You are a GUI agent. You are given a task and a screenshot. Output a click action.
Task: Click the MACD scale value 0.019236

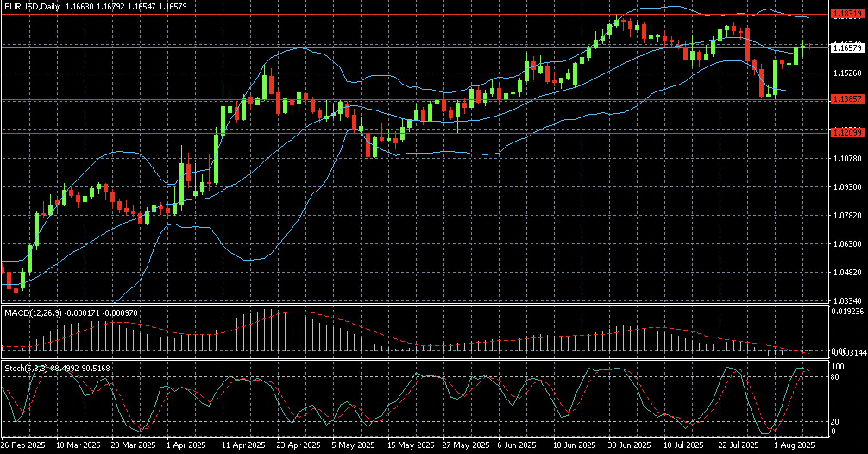(x=848, y=311)
